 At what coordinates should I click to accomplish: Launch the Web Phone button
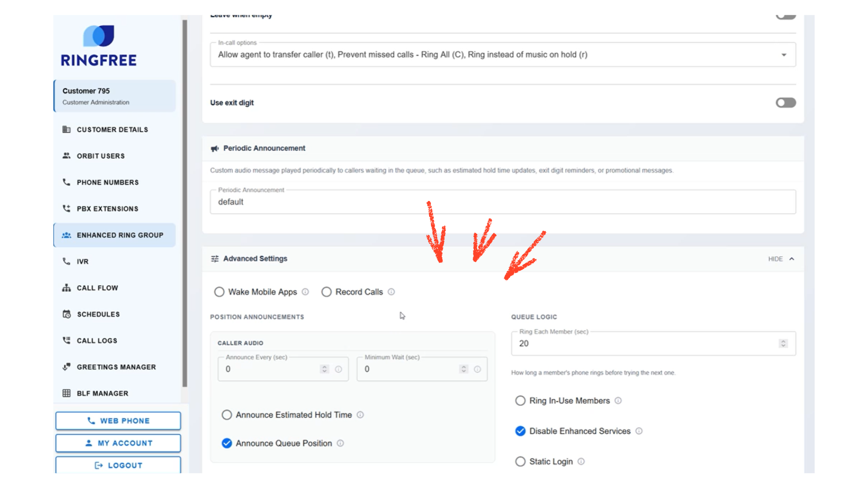click(x=118, y=421)
